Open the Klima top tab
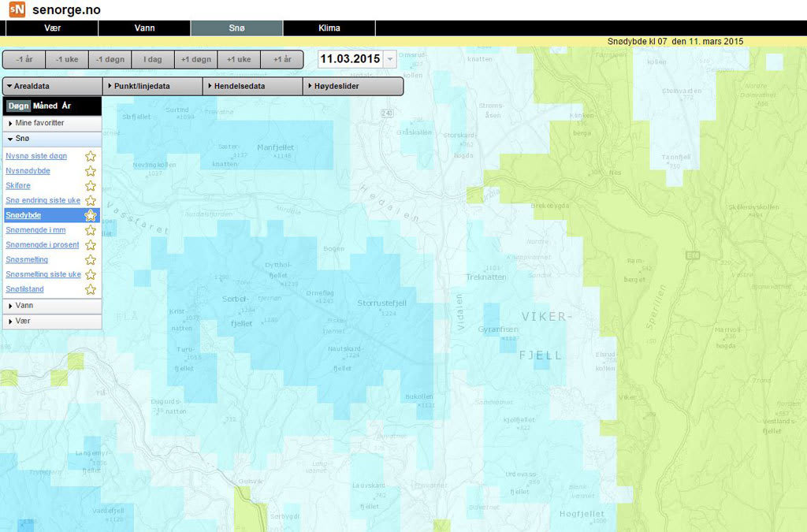The height and width of the screenshot is (532, 807). [329, 28]
